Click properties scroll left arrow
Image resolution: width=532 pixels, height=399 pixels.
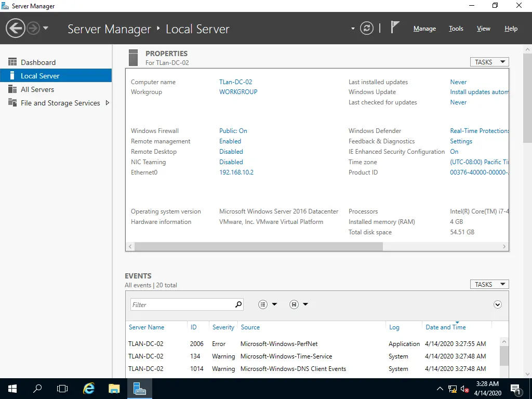(x=130, y=246)
